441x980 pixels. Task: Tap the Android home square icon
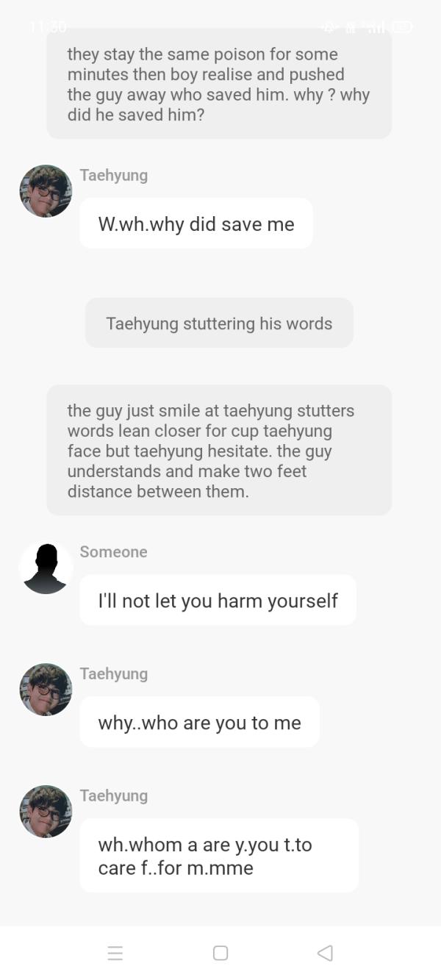[220, 953]
